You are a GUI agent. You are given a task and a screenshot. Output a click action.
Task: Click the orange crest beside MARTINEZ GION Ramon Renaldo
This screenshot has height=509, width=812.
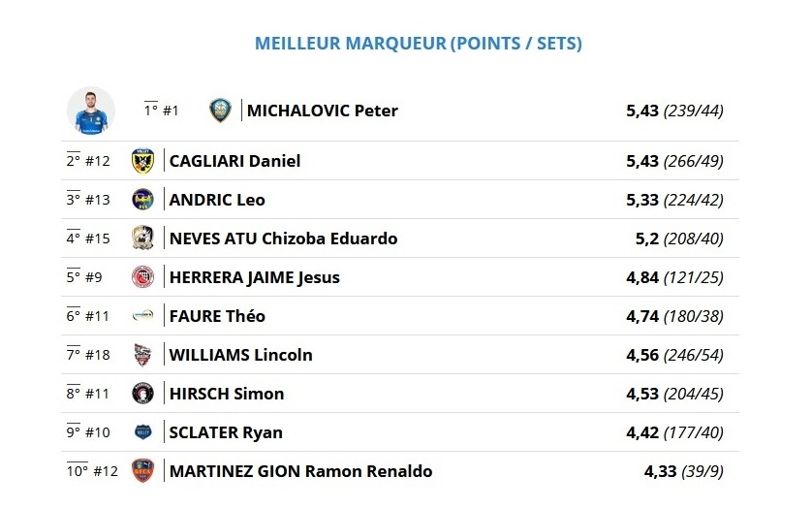tap(143, 470)
